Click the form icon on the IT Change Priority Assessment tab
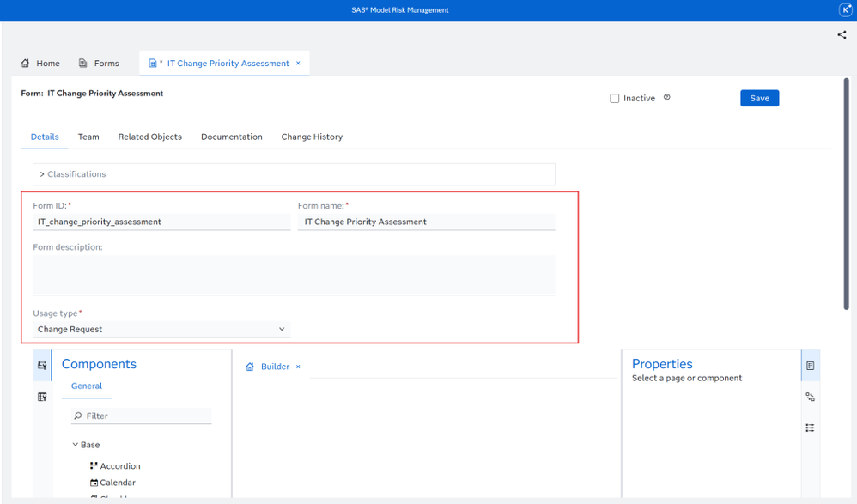 coord(153,64)
